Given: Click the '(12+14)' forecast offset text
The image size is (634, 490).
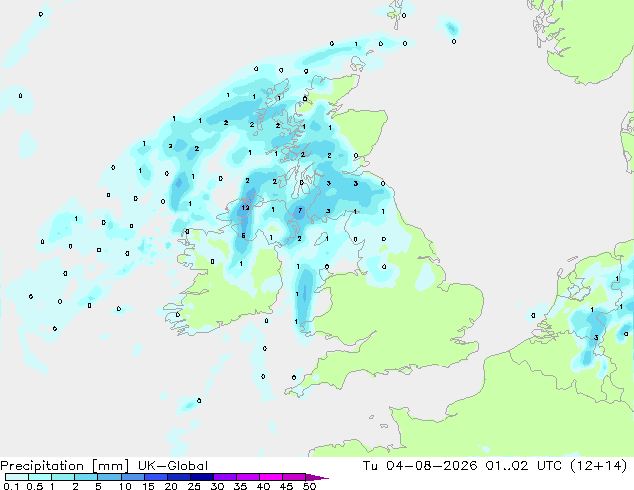Looking at the screenshot, I should [598, 466].
